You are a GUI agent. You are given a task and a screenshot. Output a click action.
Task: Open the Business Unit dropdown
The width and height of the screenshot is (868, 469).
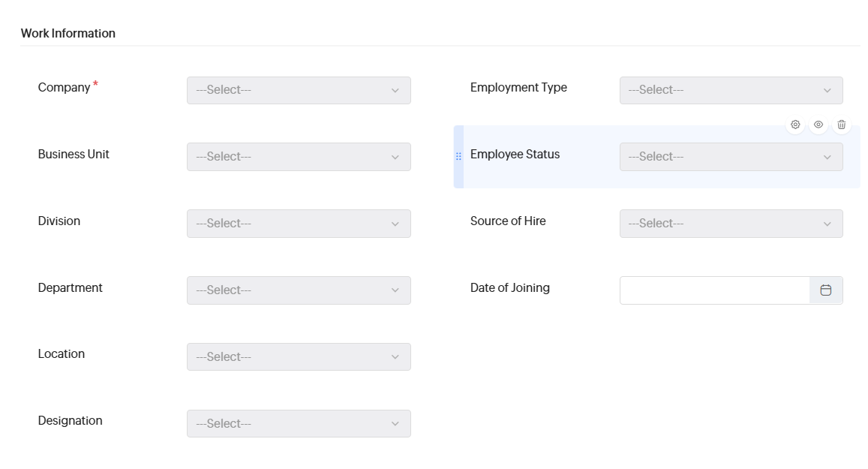click(299, 157)
